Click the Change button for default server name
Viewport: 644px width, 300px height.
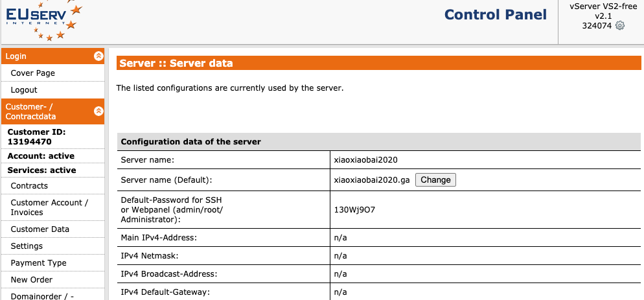[x=435, y=179]
